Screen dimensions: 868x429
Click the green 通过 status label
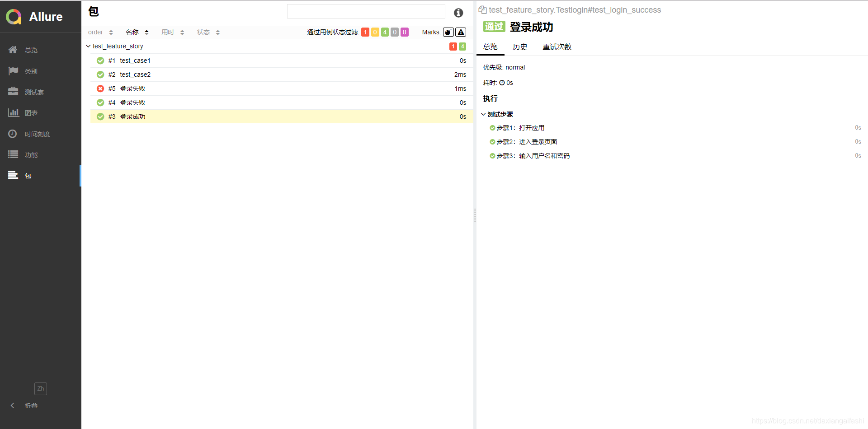tap(494, 27)
